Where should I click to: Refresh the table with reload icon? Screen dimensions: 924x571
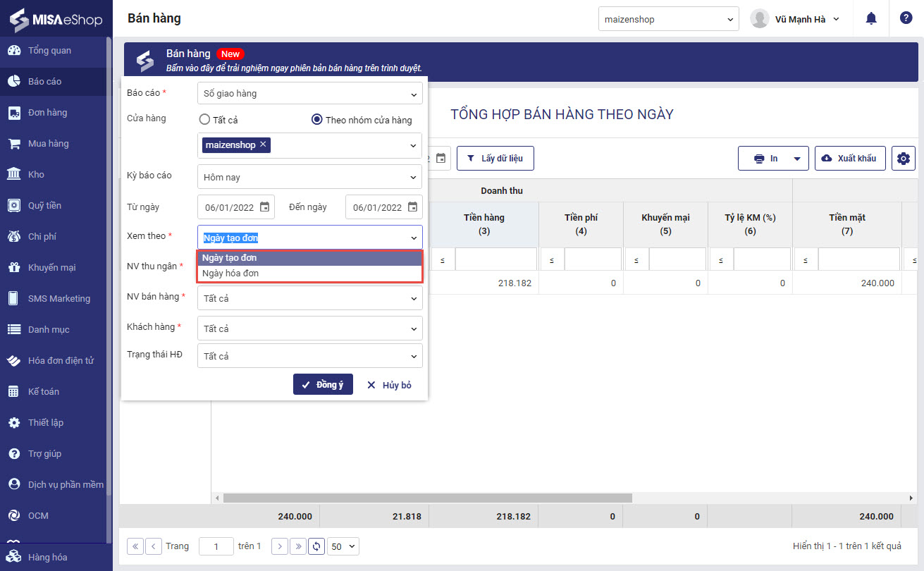coord(317,546)
